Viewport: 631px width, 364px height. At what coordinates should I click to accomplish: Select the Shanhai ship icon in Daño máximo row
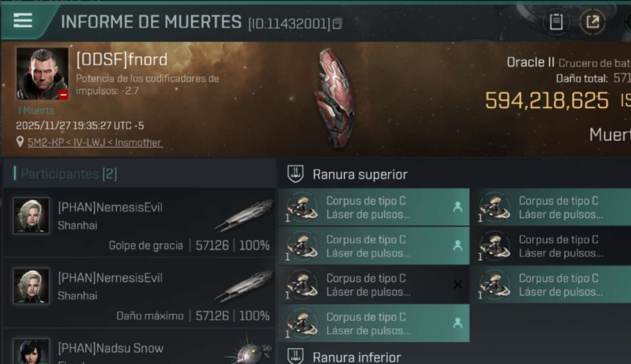244,286
